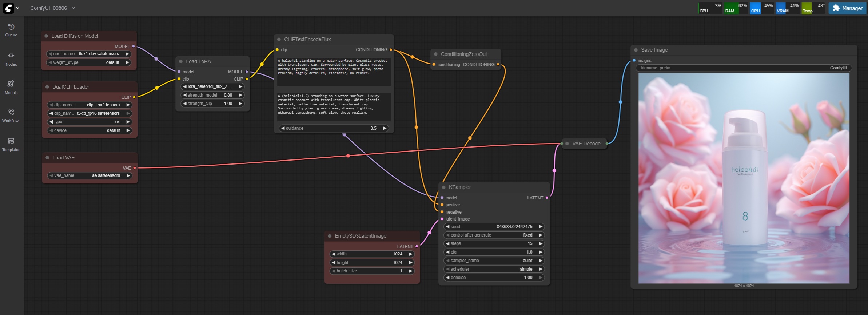Increase steps value with right arrow
Viewport: 868px width, 315px height.
pyautogui.click(x=541, y=243)
